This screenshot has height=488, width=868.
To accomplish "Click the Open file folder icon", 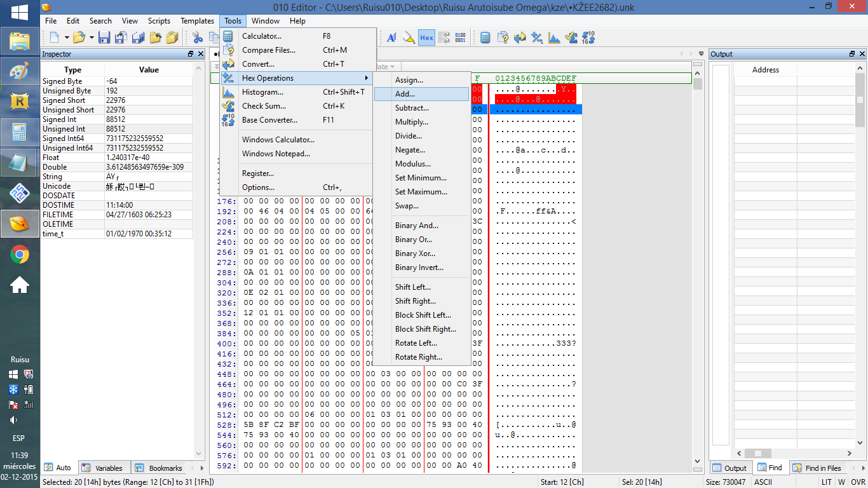I will pyautogui.click(x=79, y=37).
